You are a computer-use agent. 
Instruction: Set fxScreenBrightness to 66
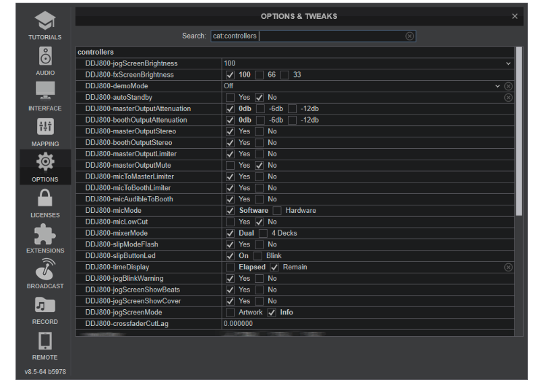point(260,75)
